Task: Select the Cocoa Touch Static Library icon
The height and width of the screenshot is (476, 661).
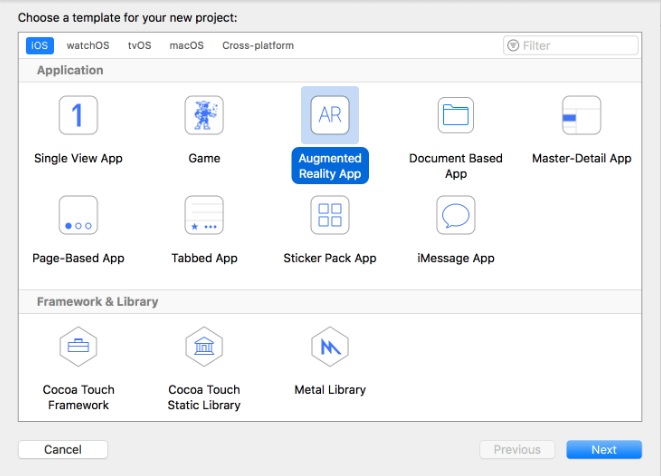Action: point(204,347)
